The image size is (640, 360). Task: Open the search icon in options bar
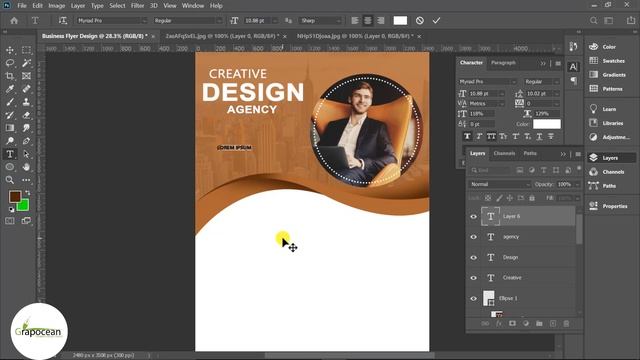click(x=593, y=20)
